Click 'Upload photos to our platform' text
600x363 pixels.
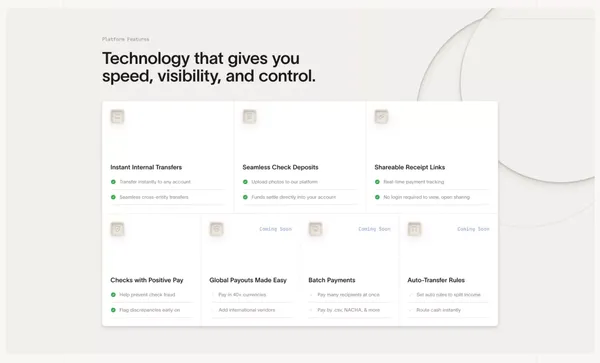(284, 182)
